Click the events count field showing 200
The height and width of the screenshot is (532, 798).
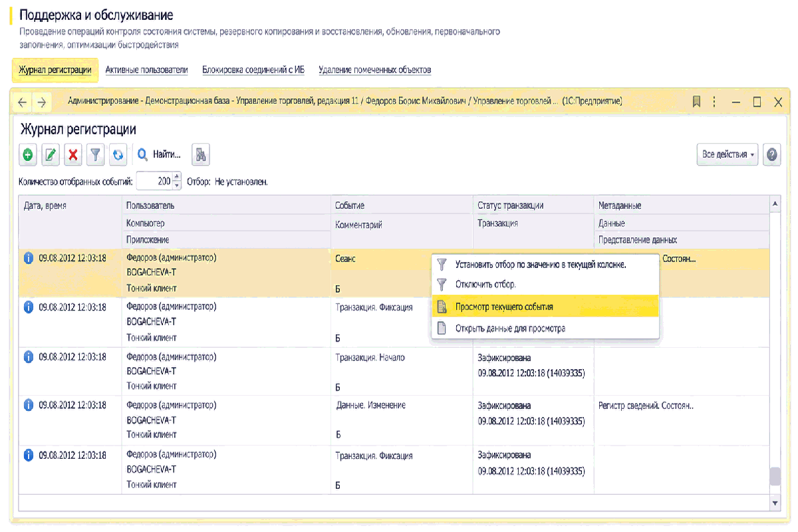(154, 181)
